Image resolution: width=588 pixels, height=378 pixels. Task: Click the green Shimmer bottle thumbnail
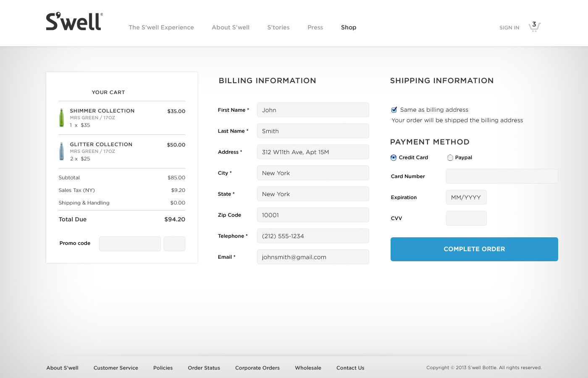coord(62,118)
